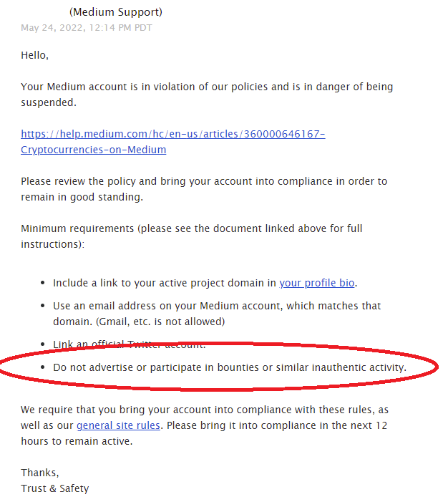Click the 'Gmail, etc. is not allowed' text

pos(160,322)
